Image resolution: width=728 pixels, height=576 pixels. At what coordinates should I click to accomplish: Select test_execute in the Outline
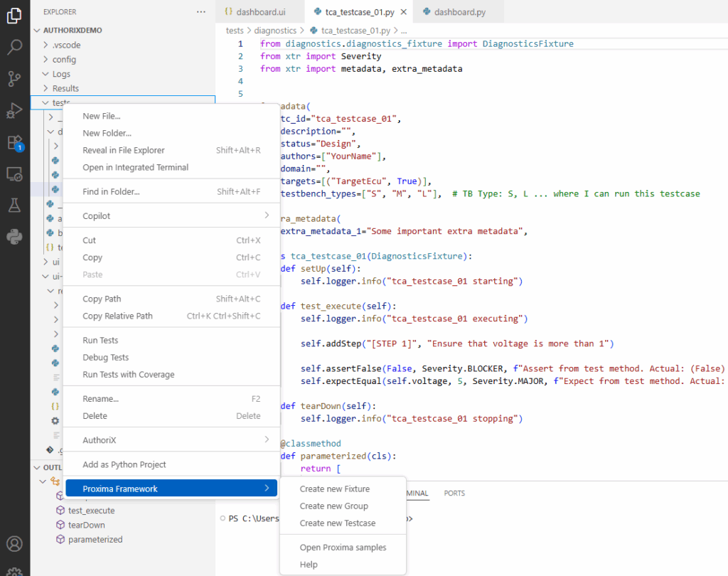[91, 511]
